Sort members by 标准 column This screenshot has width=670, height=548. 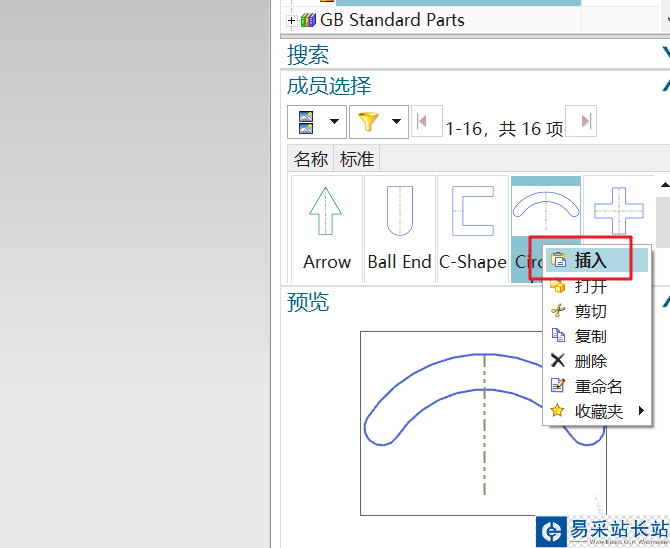(x=357, y=159)
